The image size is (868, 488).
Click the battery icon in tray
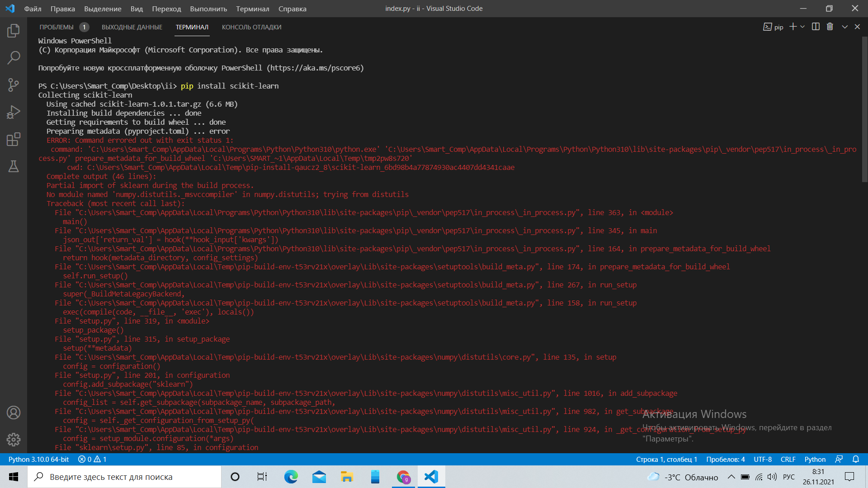tap(745, 477)
